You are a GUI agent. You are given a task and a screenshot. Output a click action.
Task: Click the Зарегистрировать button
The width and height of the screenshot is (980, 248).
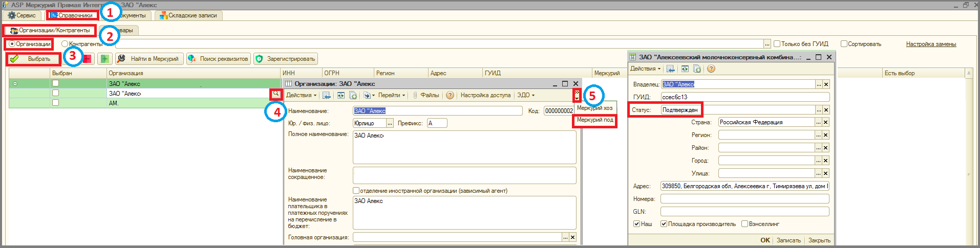pyautogui.click(x=286, y=59)
